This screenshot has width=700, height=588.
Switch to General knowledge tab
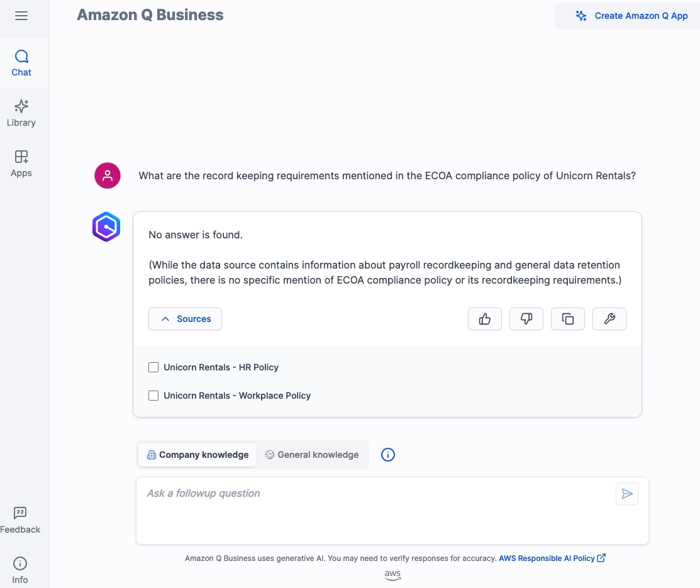312,454
